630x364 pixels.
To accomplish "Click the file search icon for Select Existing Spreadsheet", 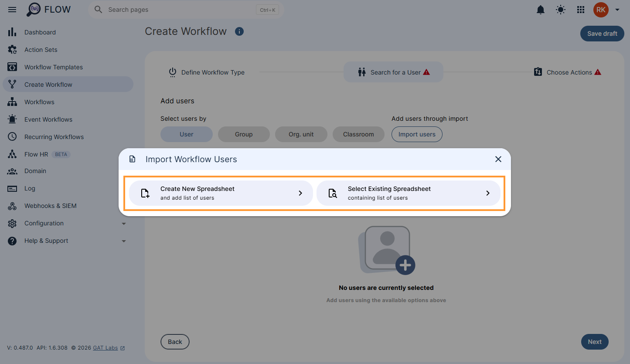I will (333, 193).
